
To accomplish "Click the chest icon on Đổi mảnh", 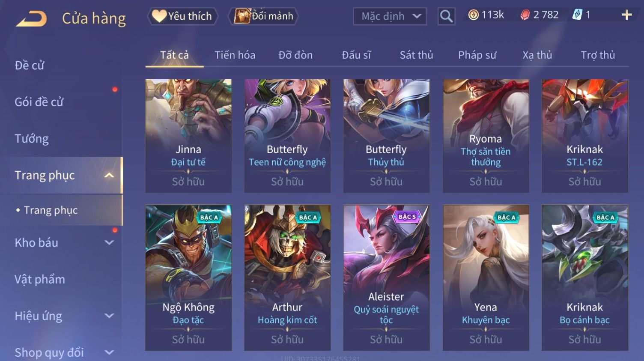I will click(x=242, y=16).
